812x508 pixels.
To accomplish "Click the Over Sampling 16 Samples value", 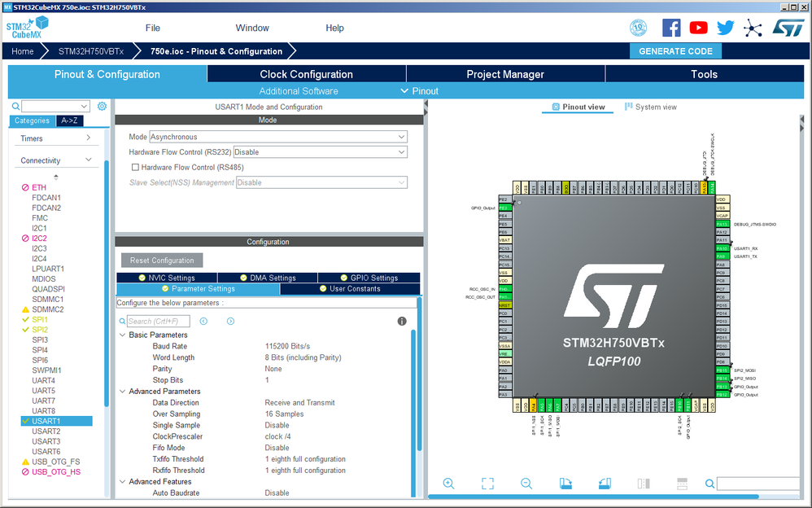I will click(284, 414).
